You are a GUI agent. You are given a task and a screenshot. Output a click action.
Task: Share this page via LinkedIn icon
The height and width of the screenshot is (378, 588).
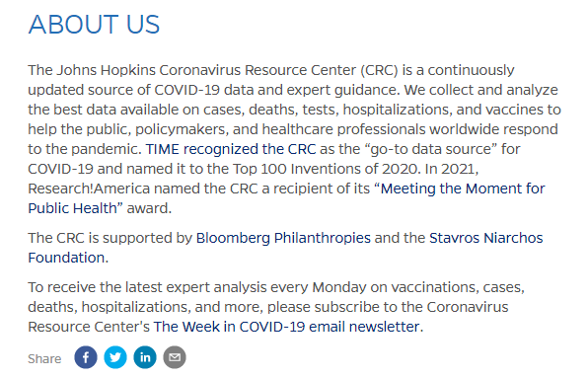tap(145, 357)
